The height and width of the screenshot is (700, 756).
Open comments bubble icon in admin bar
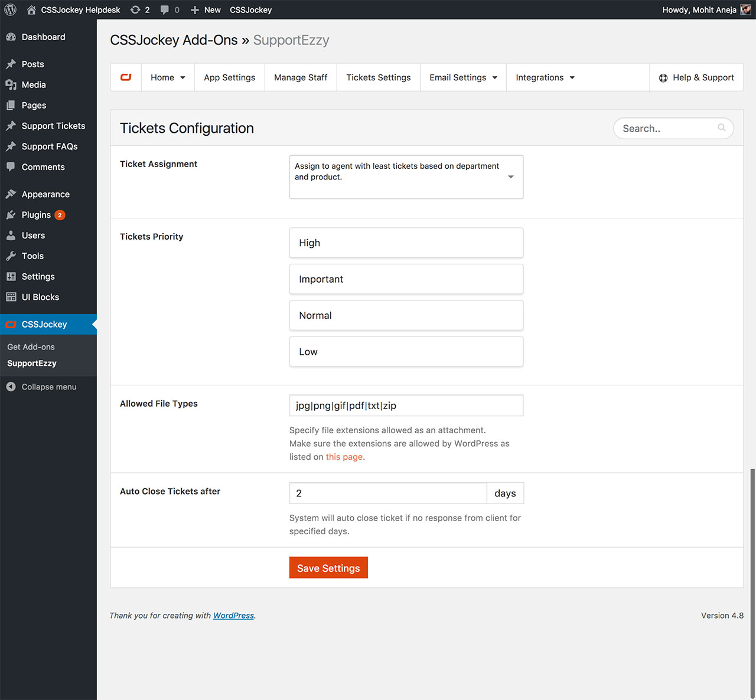pos(165,9)
